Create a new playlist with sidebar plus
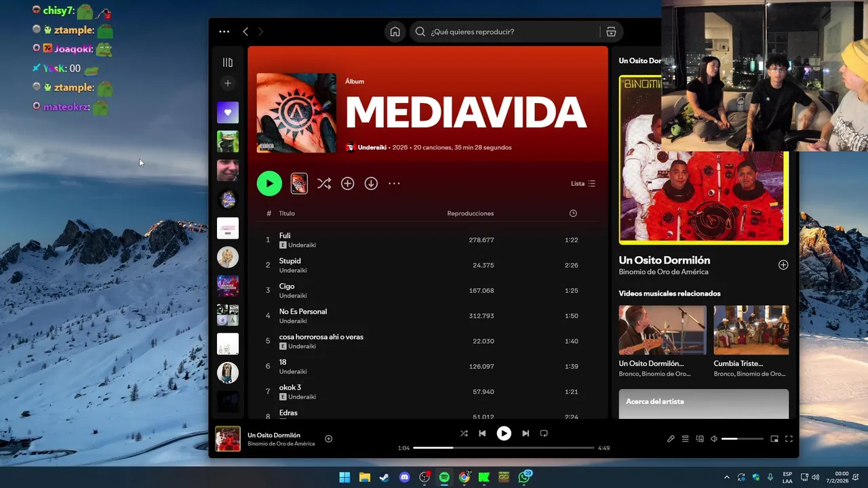The width and height of the screenshot is (868, 488). tap(228, 83)
